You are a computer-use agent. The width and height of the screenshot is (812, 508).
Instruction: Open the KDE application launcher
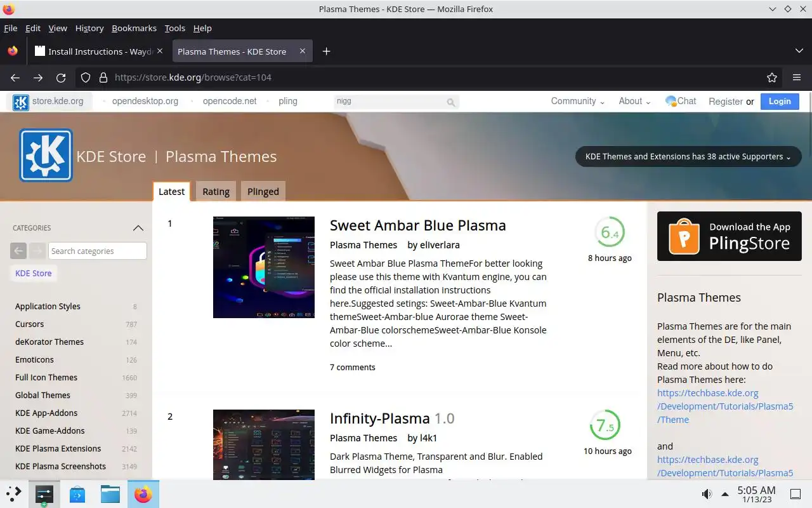click(14, 493)
